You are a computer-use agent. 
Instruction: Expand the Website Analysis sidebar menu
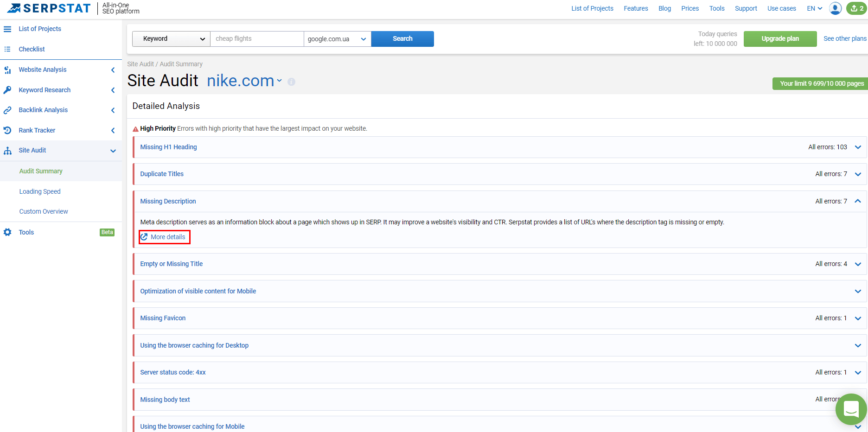(113, 70)
